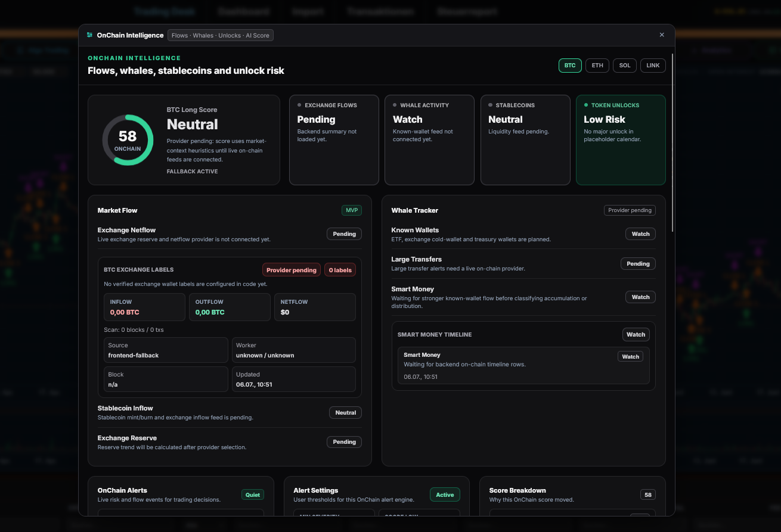Close the OnChain Intelligence dialog
The width and height of the screenshot is (781, 532).
(x=662, y=35)
